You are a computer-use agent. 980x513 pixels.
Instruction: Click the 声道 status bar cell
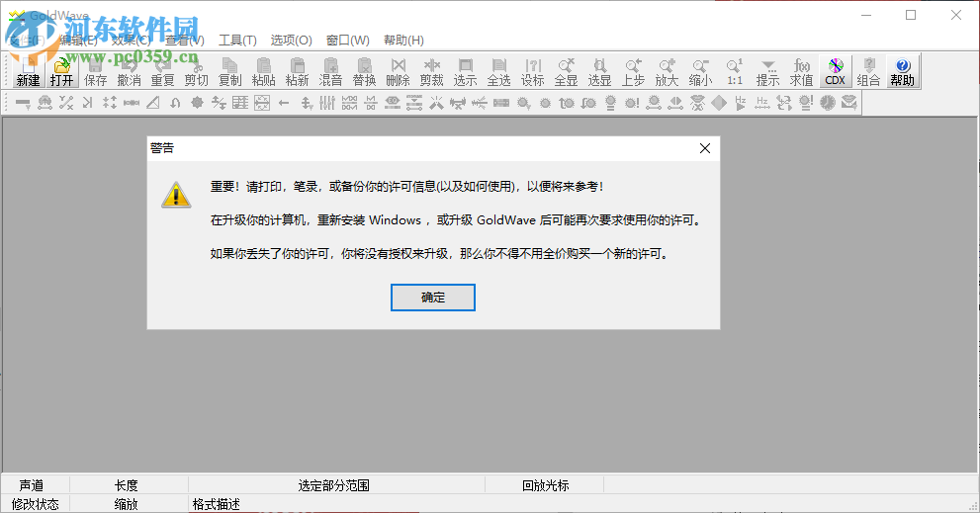(32, 485)
